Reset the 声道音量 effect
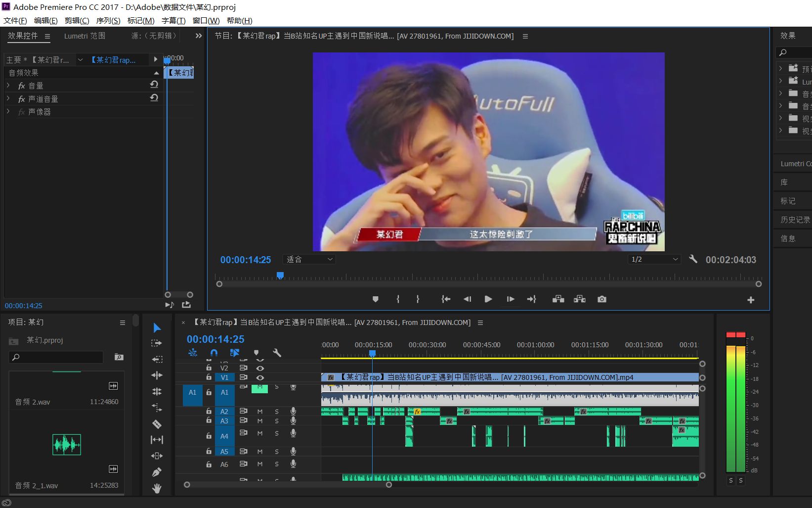 154,97
